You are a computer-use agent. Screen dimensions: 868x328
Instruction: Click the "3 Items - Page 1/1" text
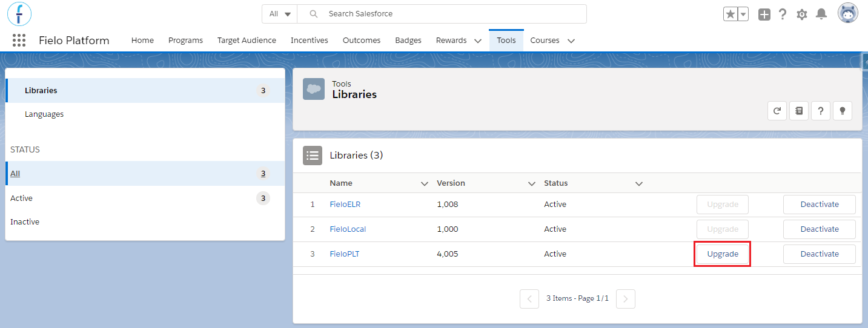577,299
